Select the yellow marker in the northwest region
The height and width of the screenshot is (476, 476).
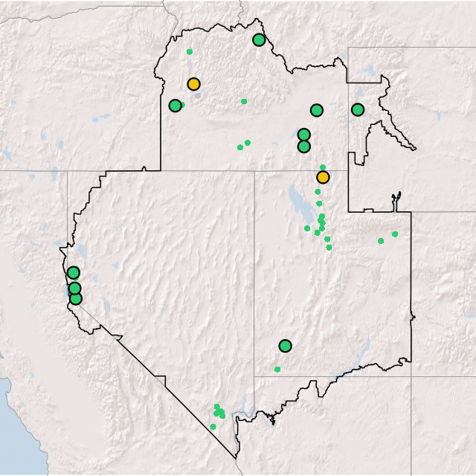point(193,84)
